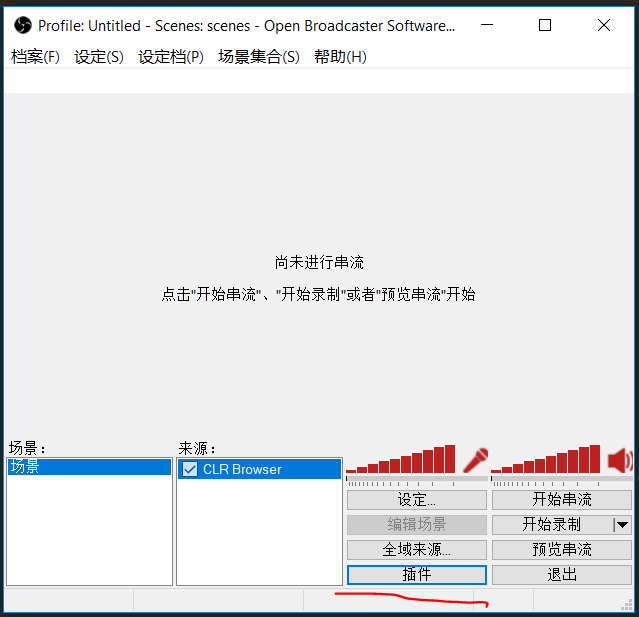This screenshot has width=639, height=617.
Task: Select the CLR Browser source row
Action: pos(260,469)
